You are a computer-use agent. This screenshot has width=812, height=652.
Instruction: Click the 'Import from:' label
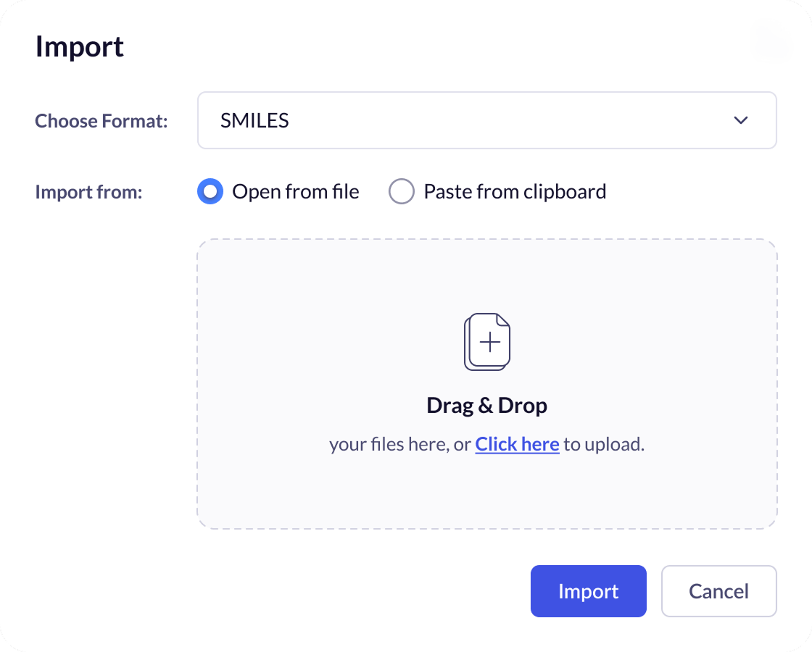point(88,192)
